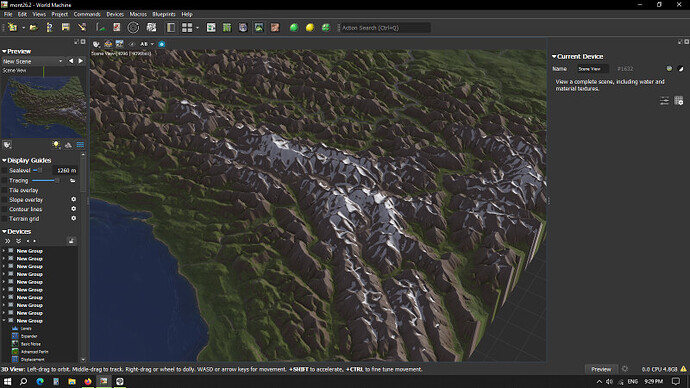Select the four-pane grid layout icon
This screenshot has width=690, height=388.
pos(187,27)
